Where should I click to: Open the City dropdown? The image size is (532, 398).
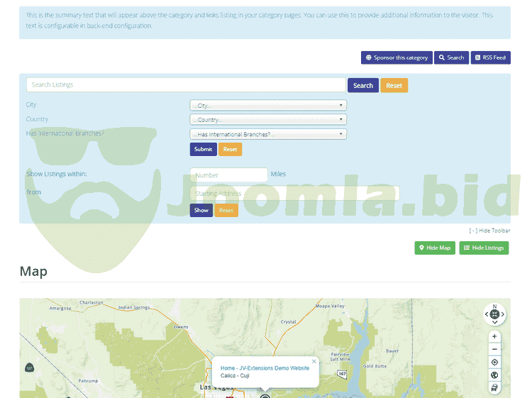click(268, 105)
